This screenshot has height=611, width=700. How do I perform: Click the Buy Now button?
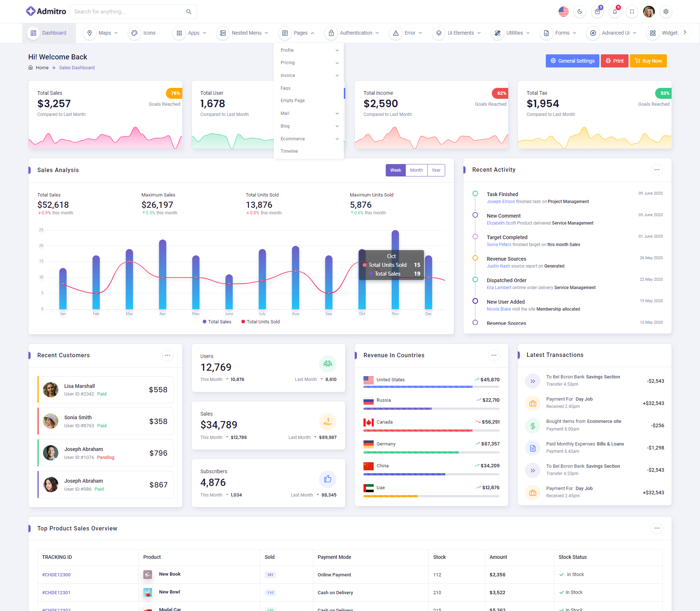point(648,61)
